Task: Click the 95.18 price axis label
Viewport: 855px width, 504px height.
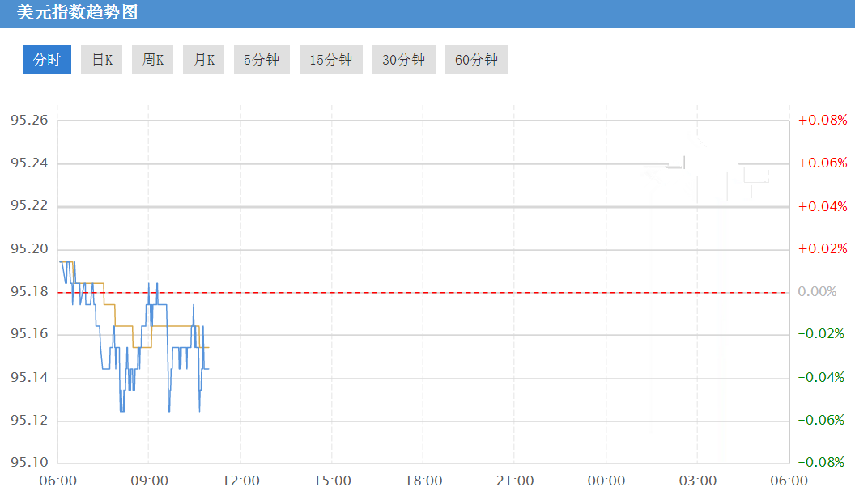Action: [29, 291]
